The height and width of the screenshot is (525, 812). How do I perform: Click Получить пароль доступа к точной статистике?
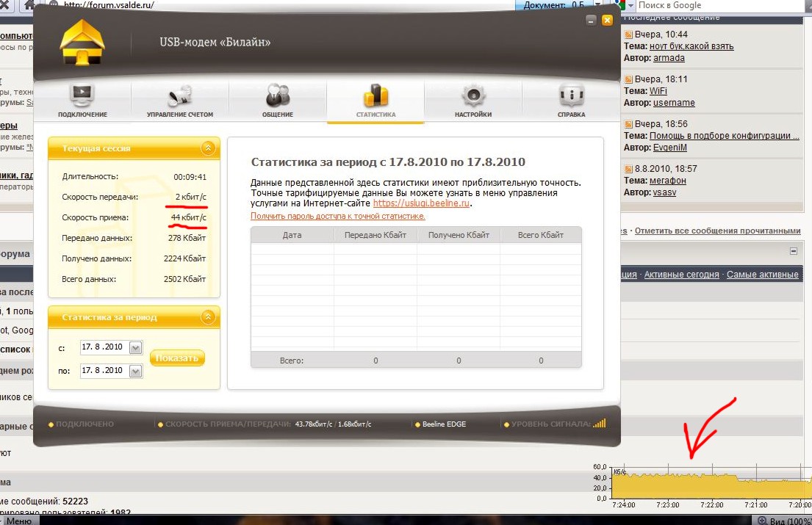pyautogui.click(x=337, y=216)
